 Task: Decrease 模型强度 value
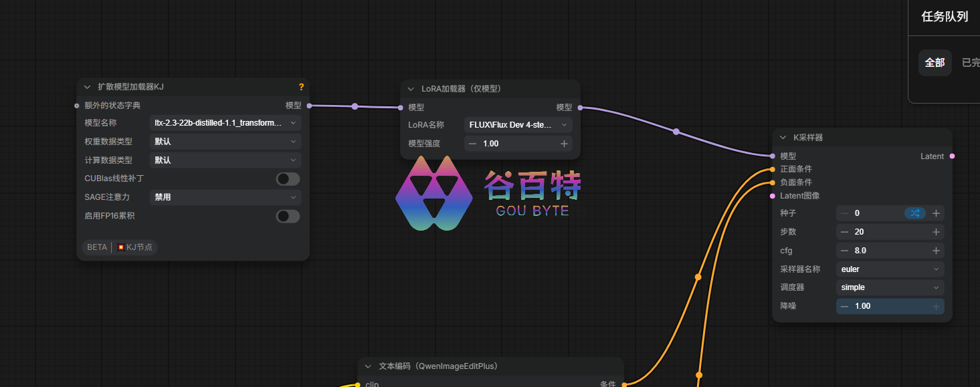click(x=473, y=144)
